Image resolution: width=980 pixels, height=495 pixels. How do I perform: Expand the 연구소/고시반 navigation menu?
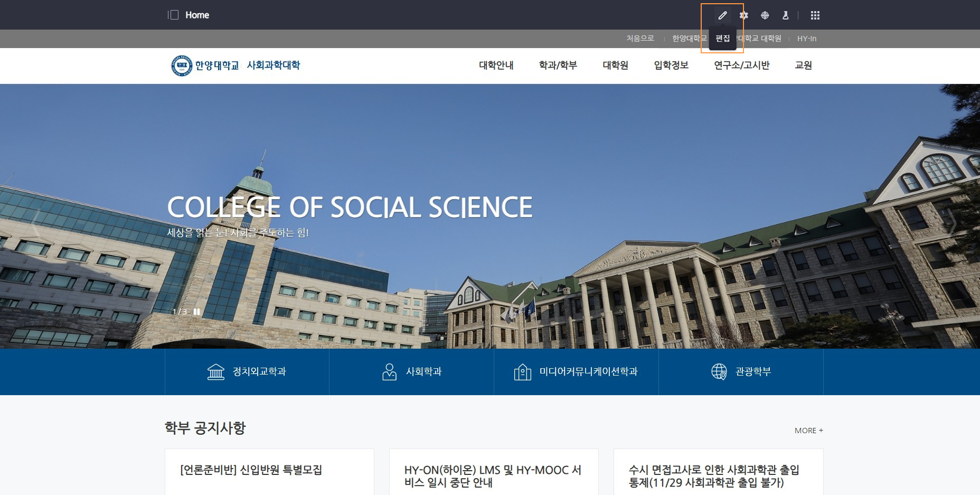[x=741, y=66]
